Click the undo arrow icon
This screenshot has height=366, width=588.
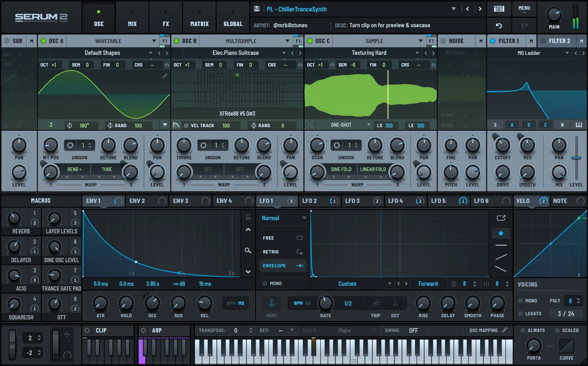pyautogui.click(x=499, y=26)
